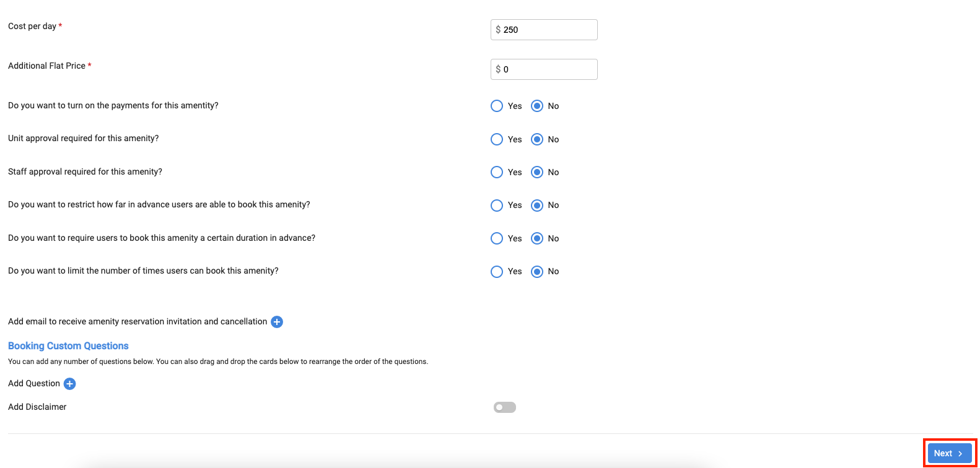The image size is (980, 468).
Task: Select Yes for staff approval required
Action: (497, 172)
